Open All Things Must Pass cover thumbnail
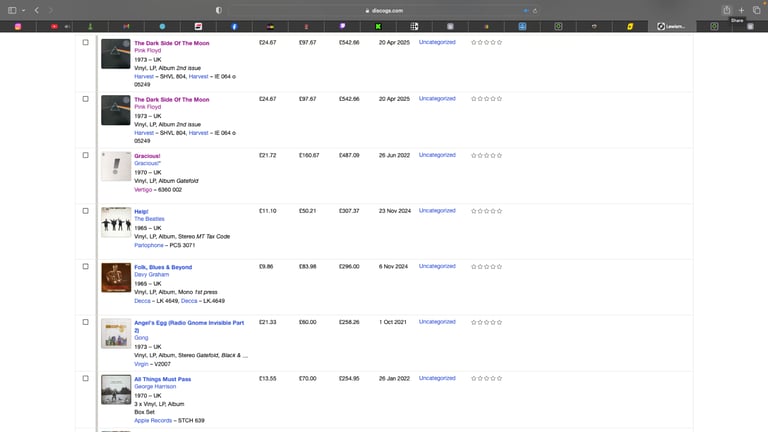768x432 pixels. pos(116,390)
